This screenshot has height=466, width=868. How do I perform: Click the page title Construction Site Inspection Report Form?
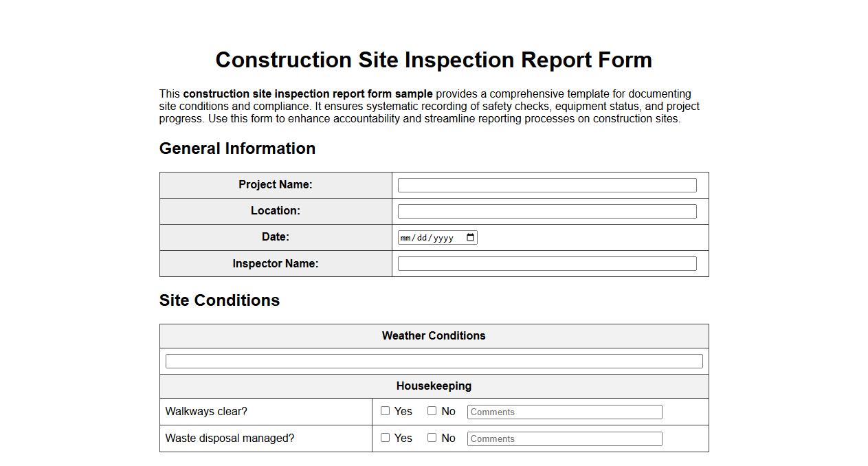434,60
